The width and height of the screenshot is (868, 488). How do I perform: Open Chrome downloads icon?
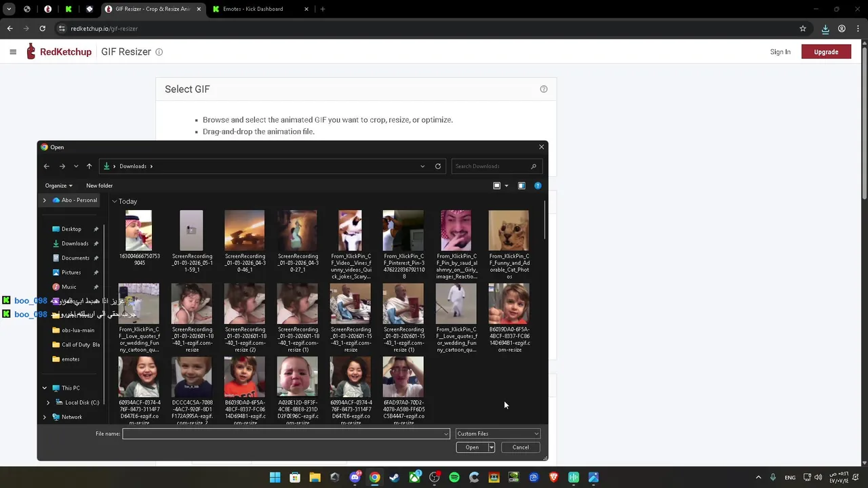coord(825,28)
